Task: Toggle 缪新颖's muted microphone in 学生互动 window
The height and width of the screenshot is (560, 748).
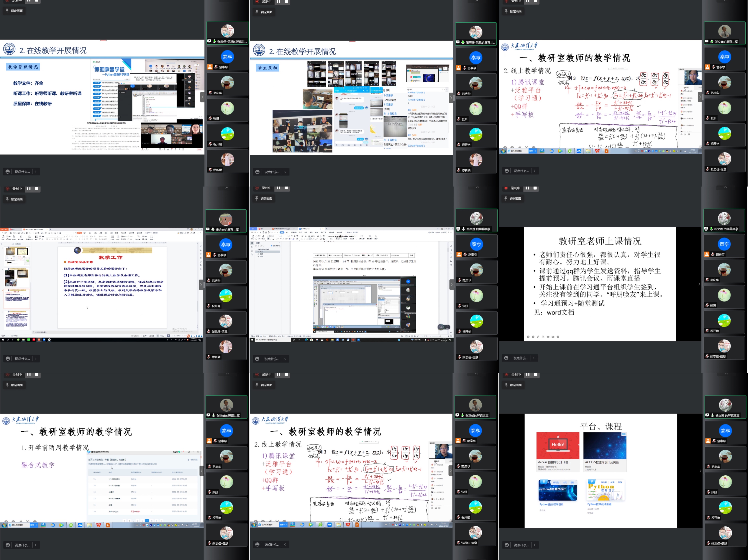Action: (x=459, y=170)
